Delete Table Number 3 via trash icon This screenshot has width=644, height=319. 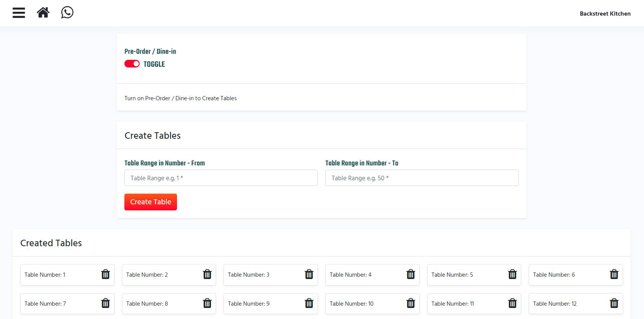[309, 274]
